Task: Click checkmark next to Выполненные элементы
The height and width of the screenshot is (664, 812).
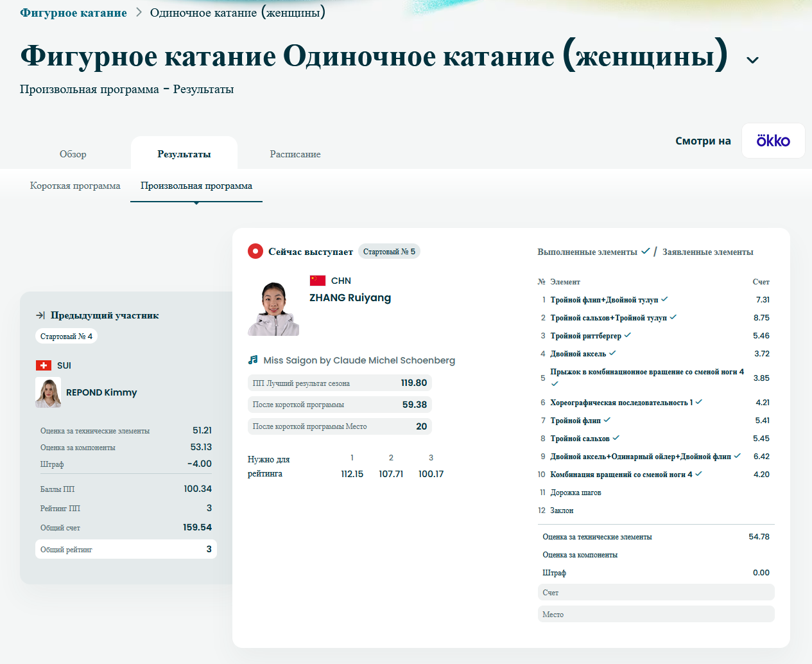Action: (x=646, y=251)
